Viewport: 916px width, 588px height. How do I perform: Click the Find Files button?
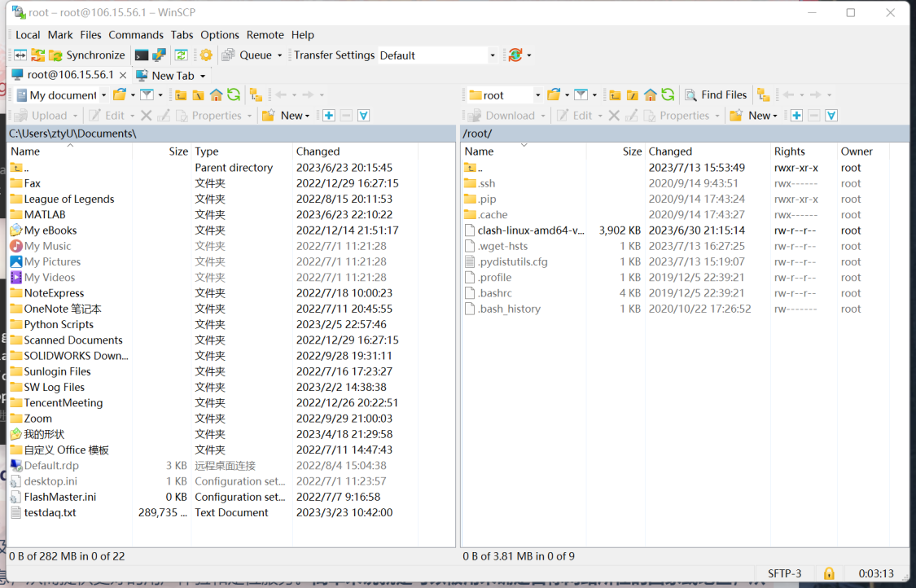click(717, 94)
